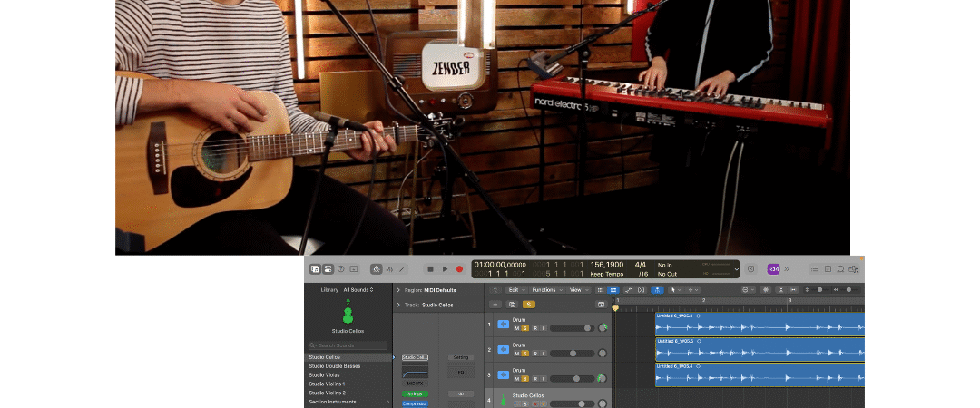Select Studio Violas in Library
Screen dimensions: 980x408
coord(324,374)
